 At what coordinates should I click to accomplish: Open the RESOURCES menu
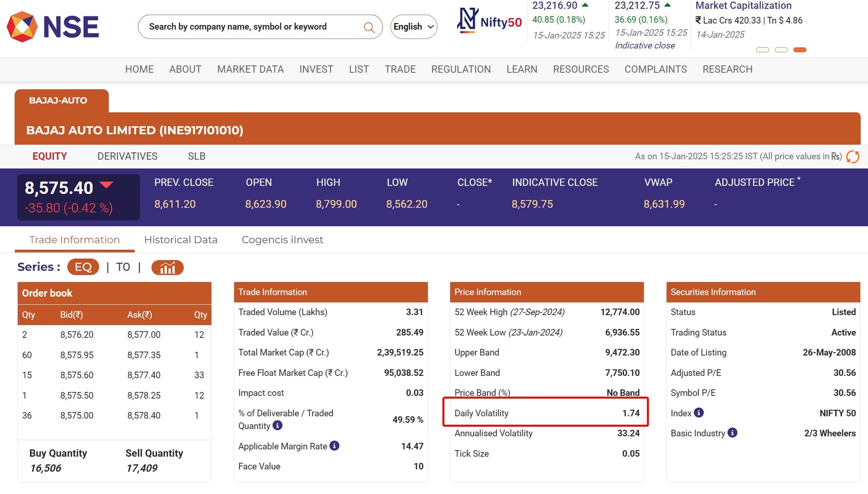(x=581, y=70)
